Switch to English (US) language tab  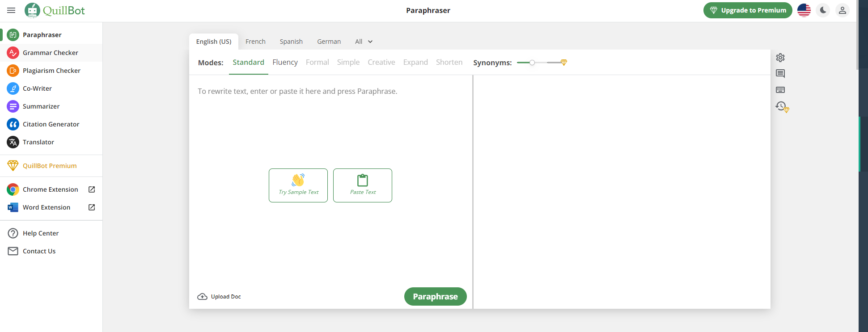[214, 42]
